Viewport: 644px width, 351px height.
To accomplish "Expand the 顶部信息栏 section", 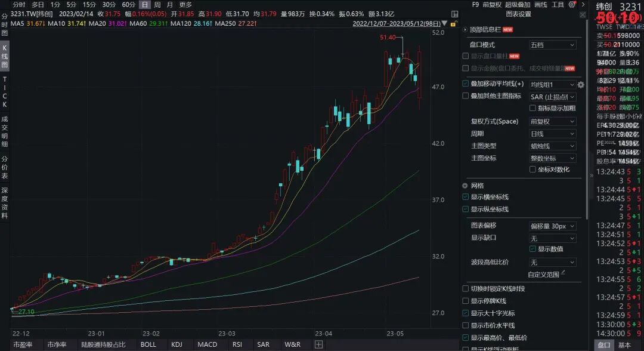I will (x=465, y=30).
